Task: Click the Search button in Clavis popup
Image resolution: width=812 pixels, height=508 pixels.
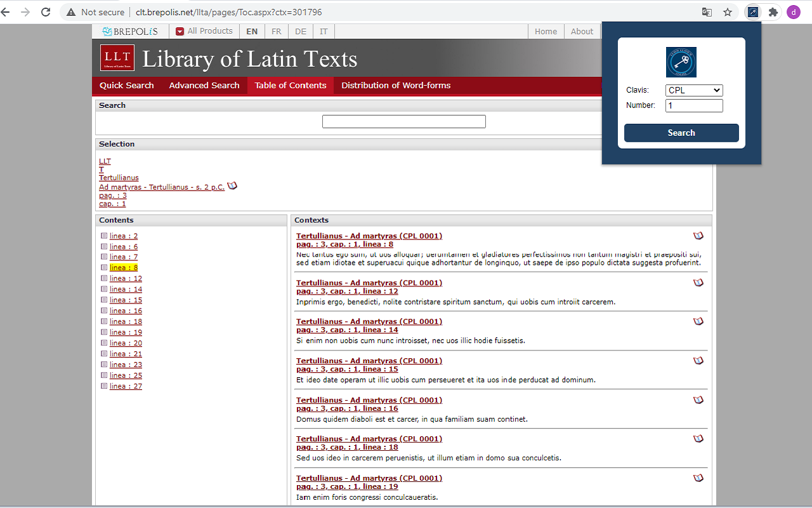Action: click(x=681, y=133)
